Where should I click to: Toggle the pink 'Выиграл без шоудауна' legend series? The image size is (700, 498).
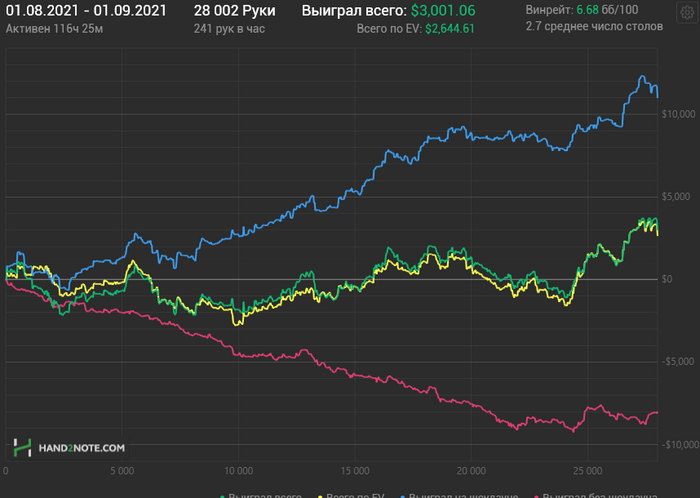(x=595, y=495)
